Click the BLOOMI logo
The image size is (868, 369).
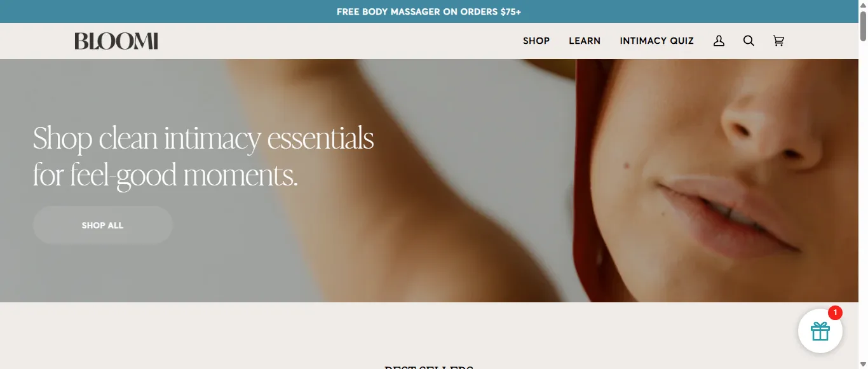point(116,41)
